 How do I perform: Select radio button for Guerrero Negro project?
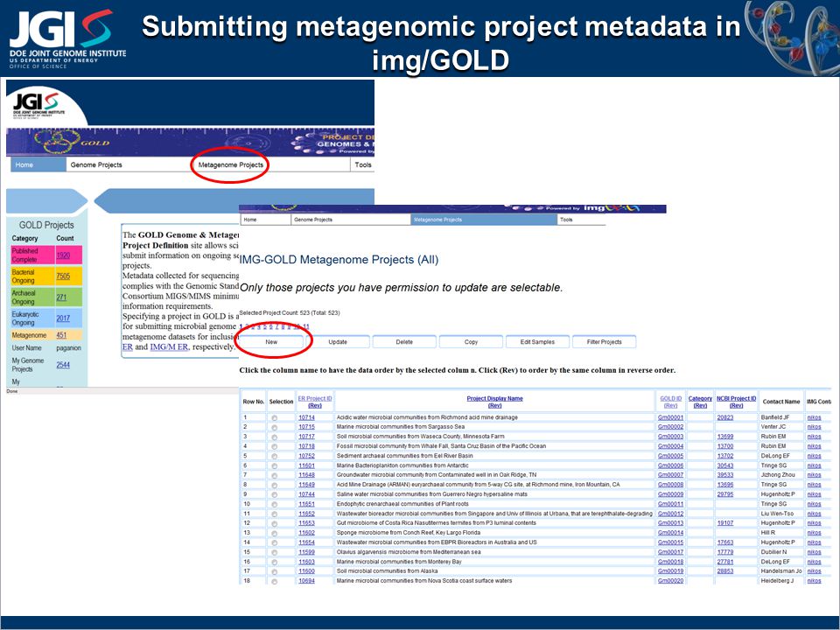coord(274,495)
